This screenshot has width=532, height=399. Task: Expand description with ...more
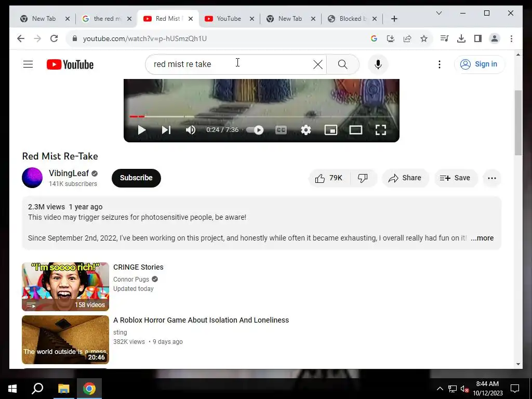click(x=482, y=238)
